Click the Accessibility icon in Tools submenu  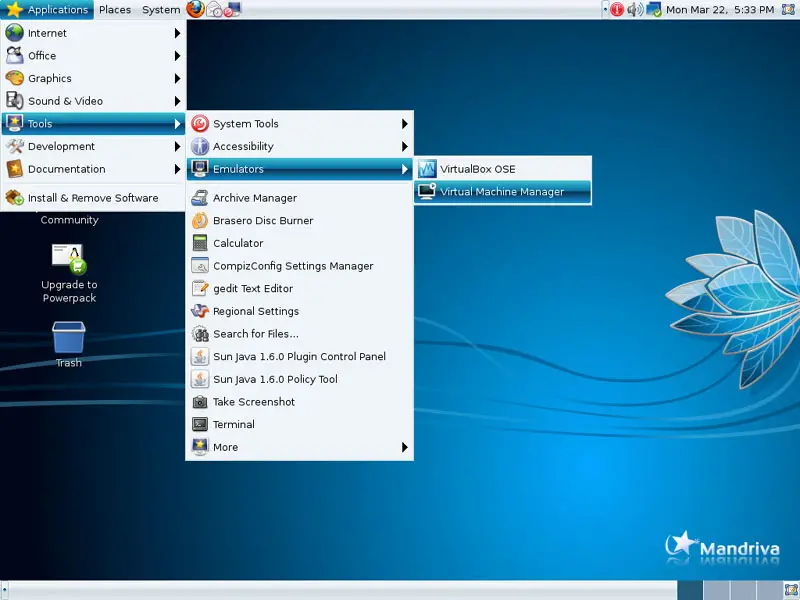(x=199, y=146)
